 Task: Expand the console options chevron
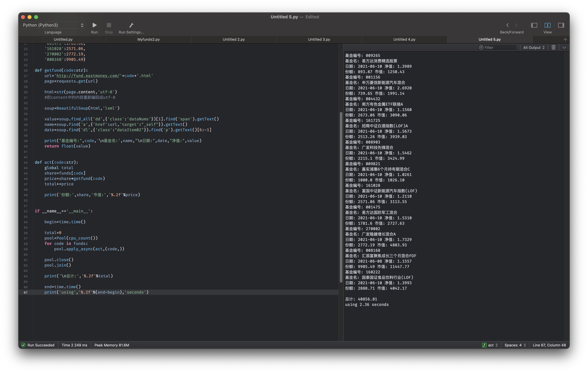click(x=564, y=48)
